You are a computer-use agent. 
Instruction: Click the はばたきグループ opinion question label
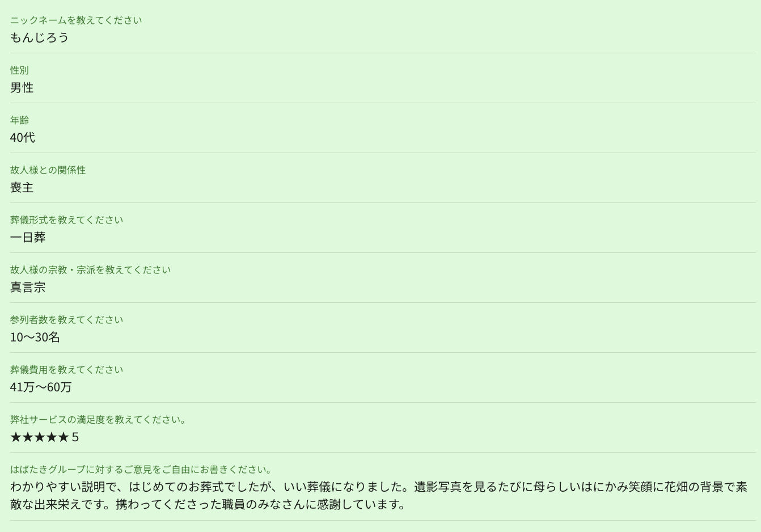pyautogui.click(x=141, y=470)
